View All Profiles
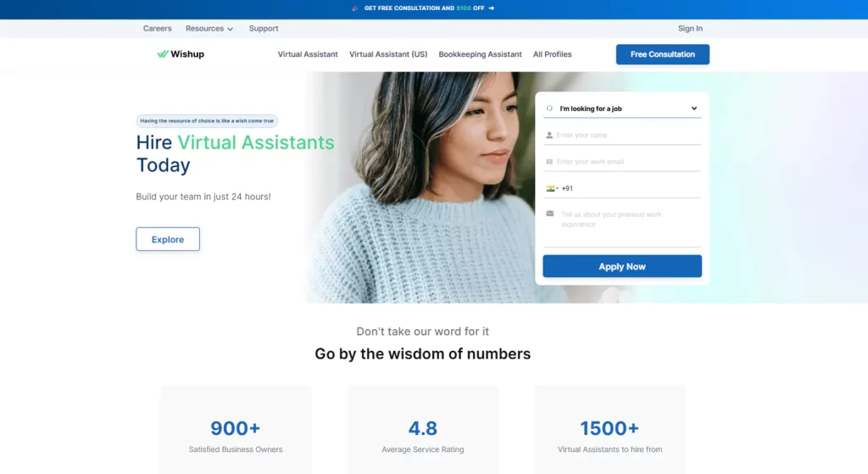868x474 pixels. coord(552,54)
